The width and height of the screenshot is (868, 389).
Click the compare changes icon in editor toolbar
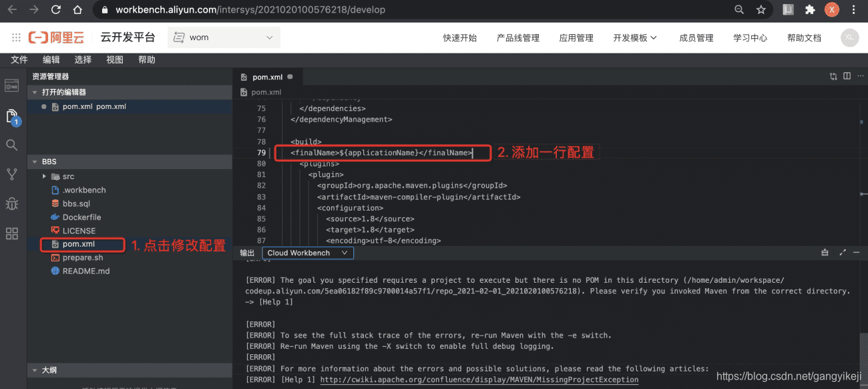click(x=833, y=77)
